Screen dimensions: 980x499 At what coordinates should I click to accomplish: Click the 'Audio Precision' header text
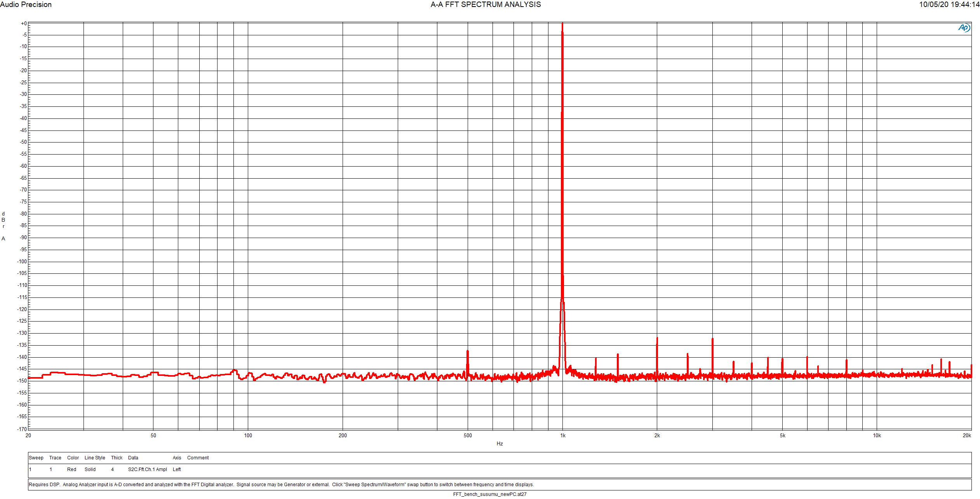click(x=26, y=5)
